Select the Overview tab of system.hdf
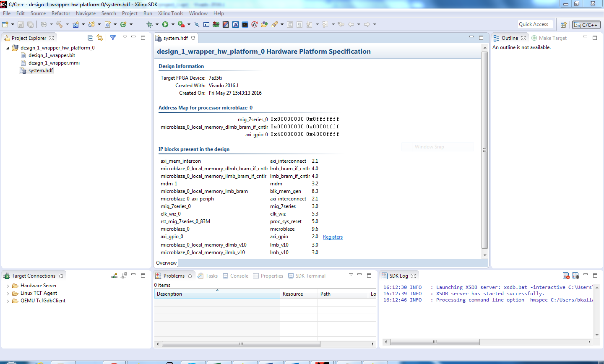The width and height of the screenshot is (604, 364). 166,263
